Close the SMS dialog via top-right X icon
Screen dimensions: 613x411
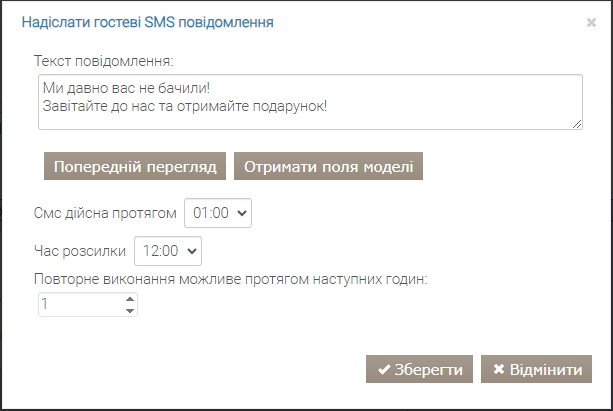(x=591, y=23)
